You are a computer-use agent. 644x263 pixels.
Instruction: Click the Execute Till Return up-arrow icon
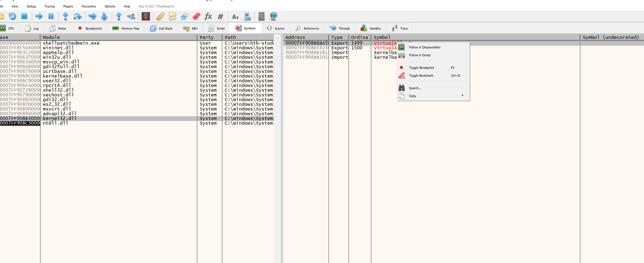[x=119, y=16]
